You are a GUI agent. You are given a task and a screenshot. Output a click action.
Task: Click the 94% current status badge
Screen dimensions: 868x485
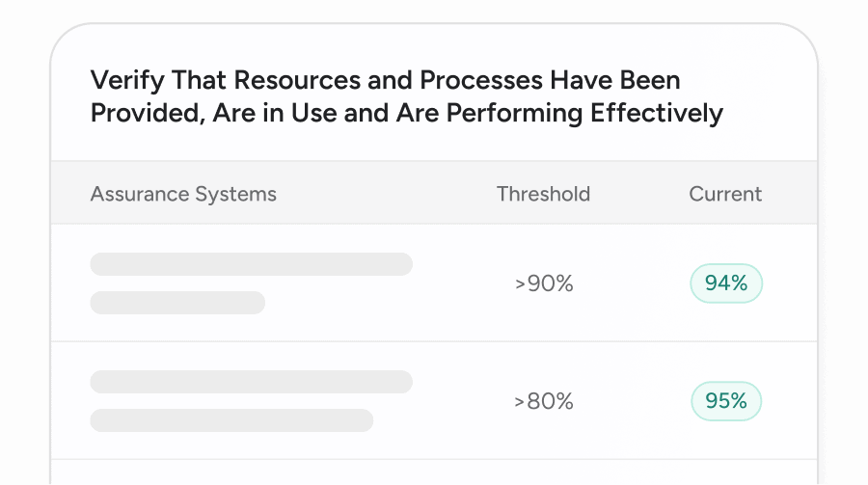click(x=726, y=283)
